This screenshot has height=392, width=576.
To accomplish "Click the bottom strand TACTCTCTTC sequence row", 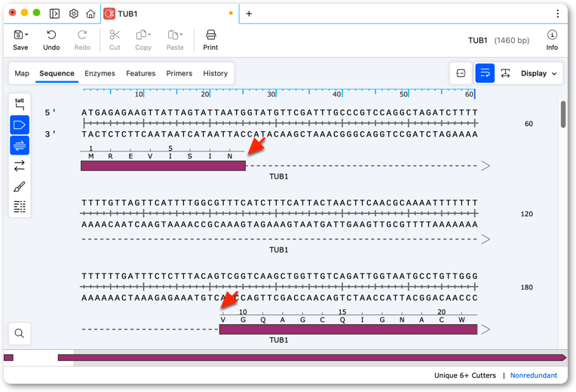I will tap(280, 134).
